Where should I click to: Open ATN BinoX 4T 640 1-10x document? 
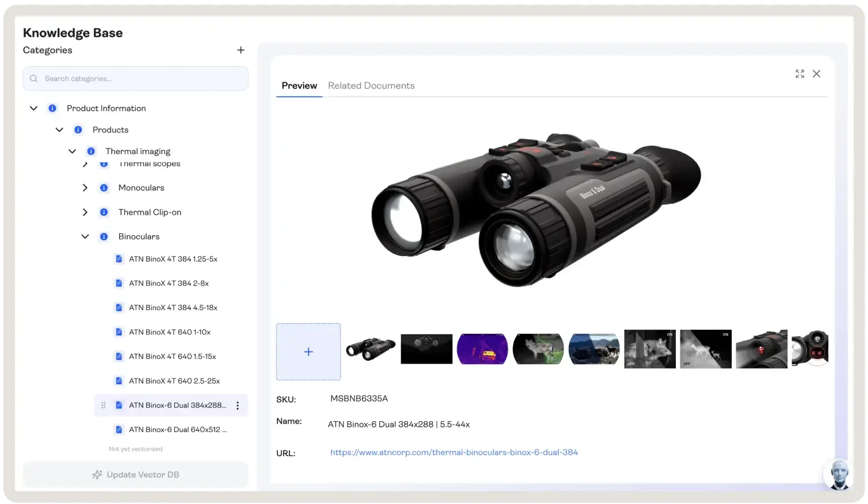(170, 332)
